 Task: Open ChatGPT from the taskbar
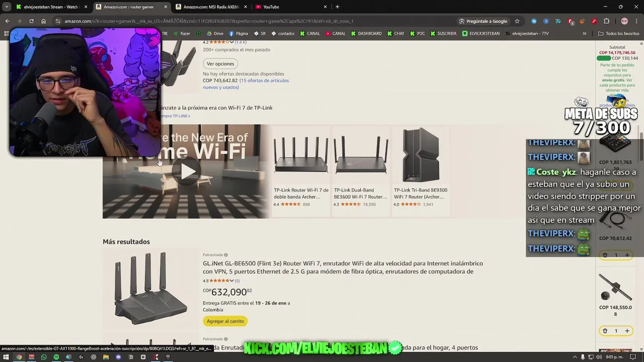point(93,357)
